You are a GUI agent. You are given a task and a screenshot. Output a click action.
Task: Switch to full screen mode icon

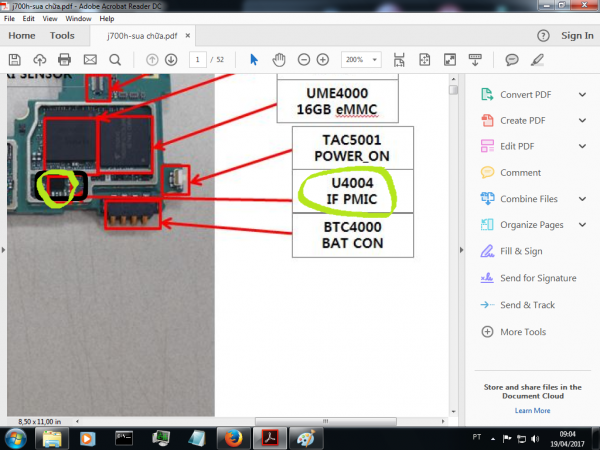point(450,60)
